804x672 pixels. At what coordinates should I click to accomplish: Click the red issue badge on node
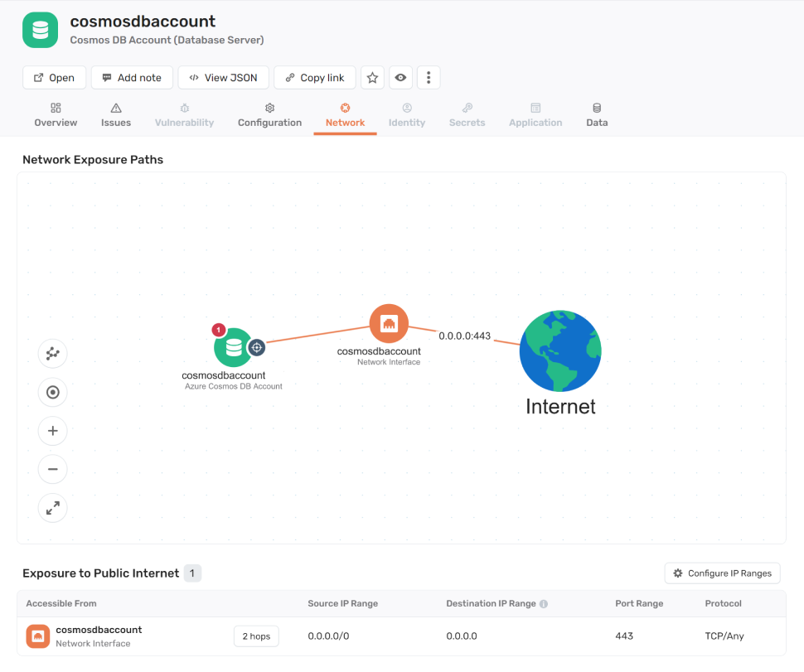point(219,330)
